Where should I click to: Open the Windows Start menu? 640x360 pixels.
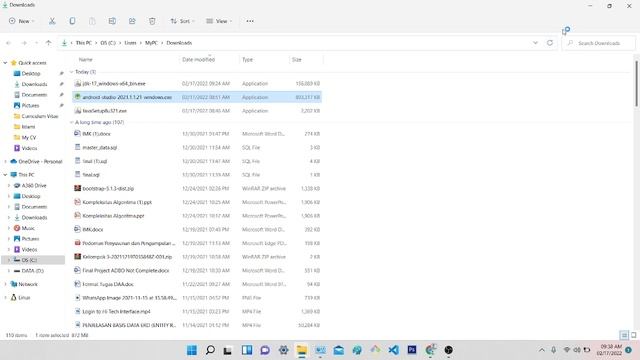coord(192,350)
